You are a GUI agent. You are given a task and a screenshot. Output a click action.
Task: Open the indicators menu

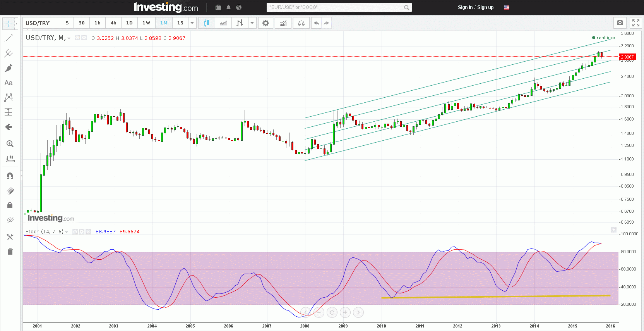pos(283,23)
